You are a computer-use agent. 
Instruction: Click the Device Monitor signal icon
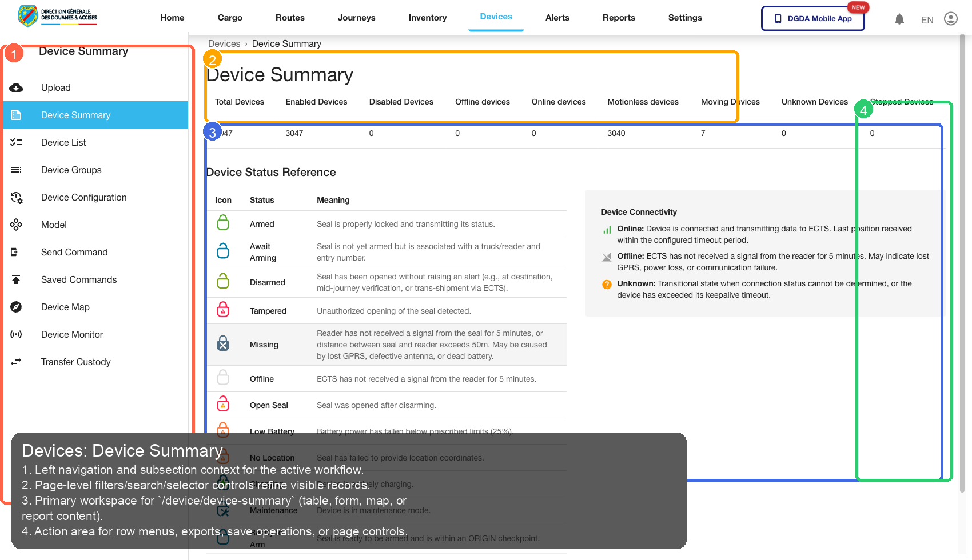[x=16, y=334]
